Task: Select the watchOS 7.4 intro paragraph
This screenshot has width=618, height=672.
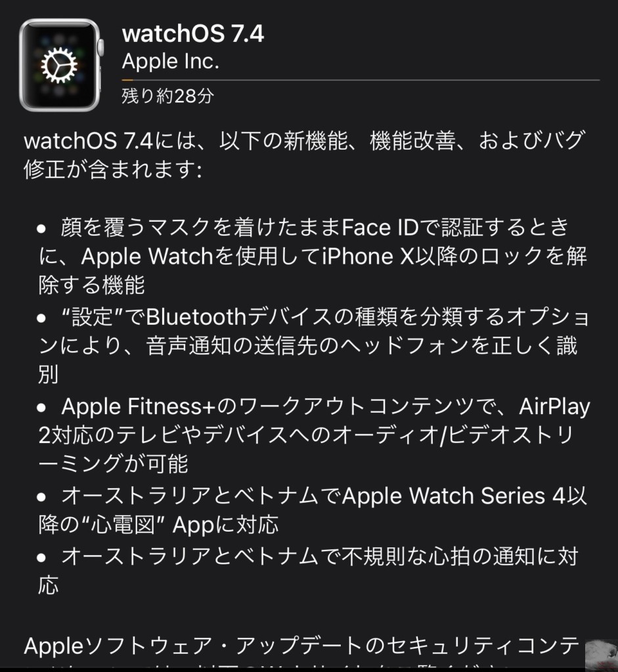Action: coord(305,155)
